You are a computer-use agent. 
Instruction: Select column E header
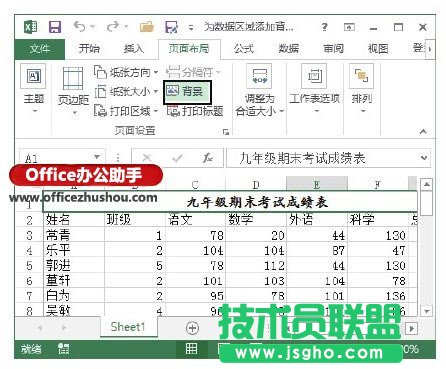tap(317, 184)
